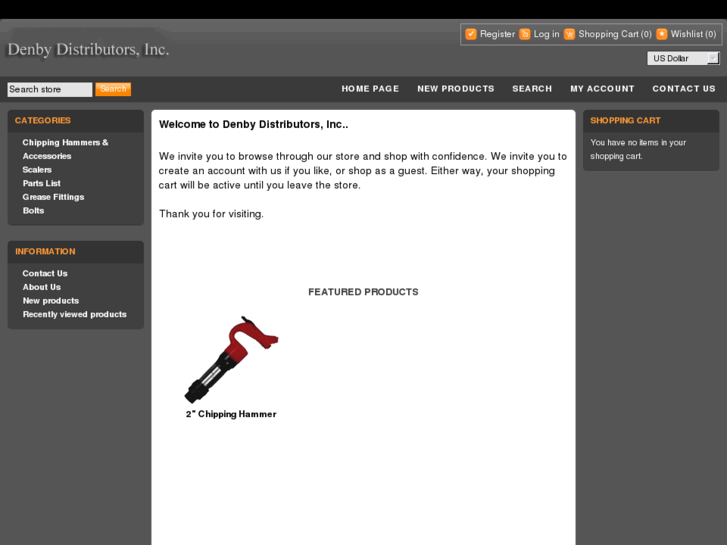Viewport: 727px width, 545px height.
Task: Click the Register checkmark icon
Action: (471, 34)
